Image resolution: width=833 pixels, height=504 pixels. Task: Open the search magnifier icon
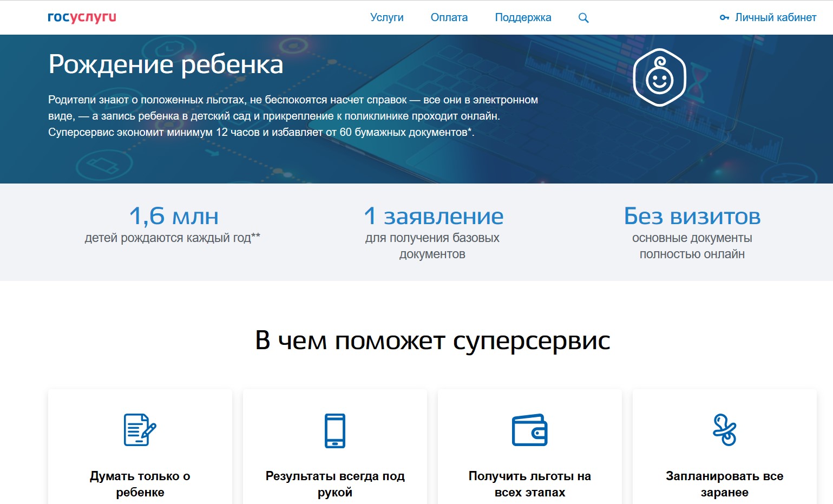(583, 18)
